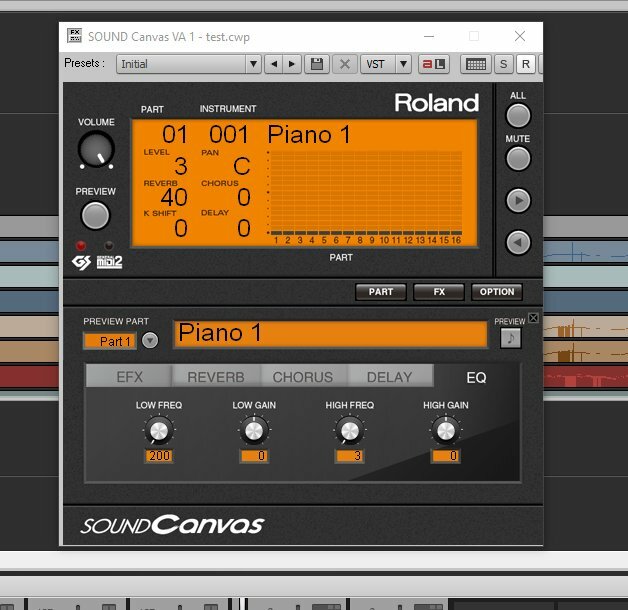Click the Part 1 preview field
Screen dimensions: 628x610
click(110, 341)
